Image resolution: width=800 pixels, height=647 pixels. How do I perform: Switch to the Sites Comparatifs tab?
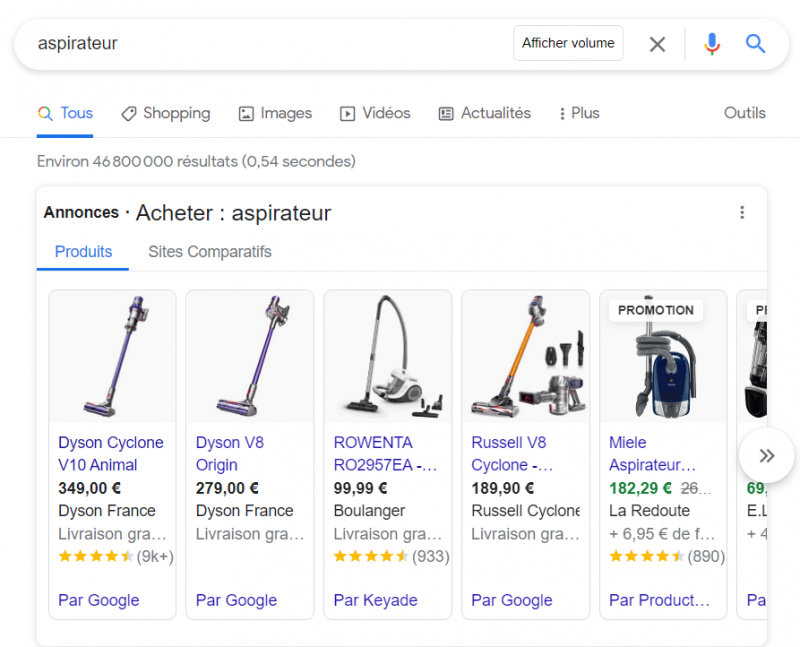(x=209, y=252)
